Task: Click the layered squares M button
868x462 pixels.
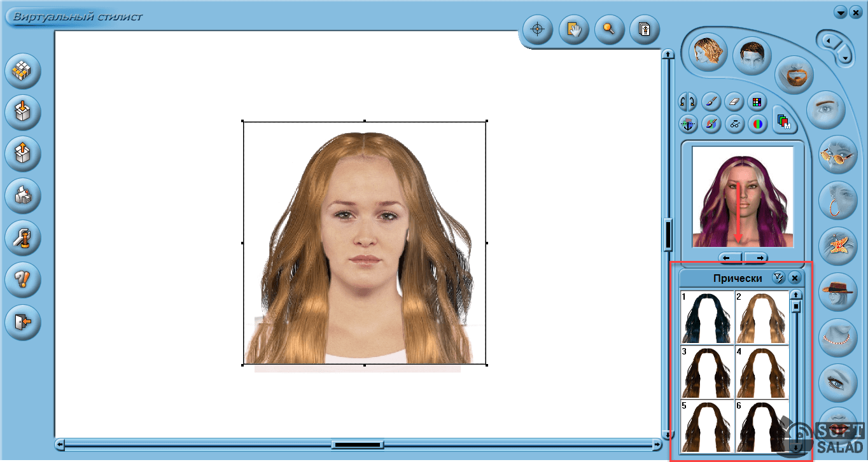Action: pos(785,120)
